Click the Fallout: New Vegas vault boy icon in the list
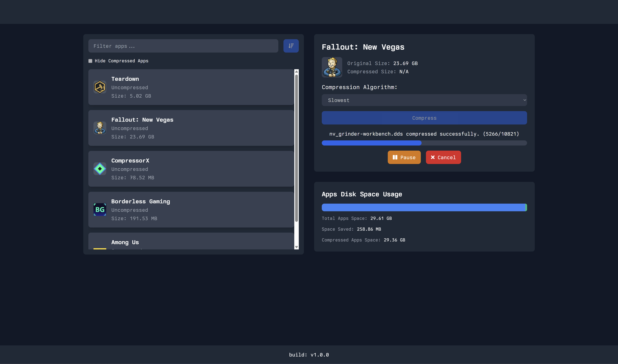618x364 pixels. [x=100, y=128]
